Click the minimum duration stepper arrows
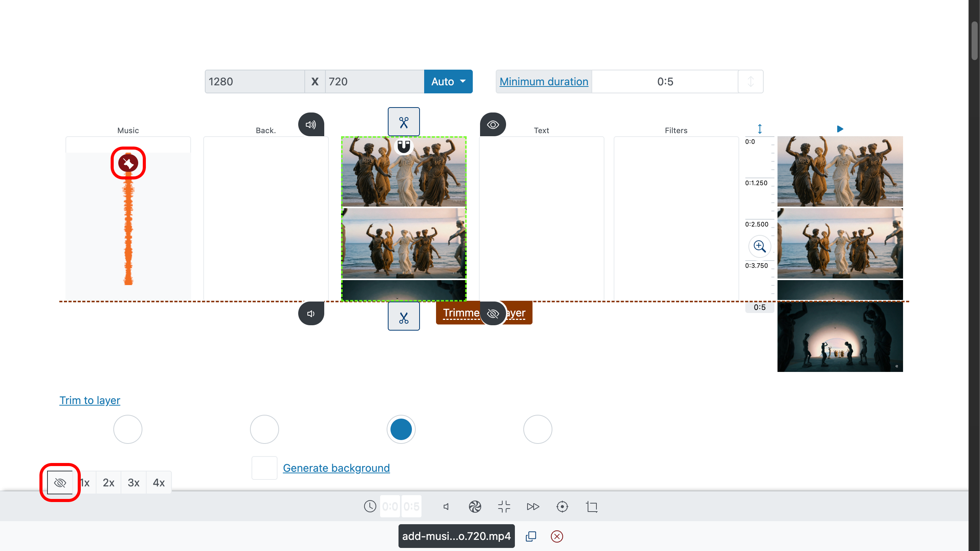 pos(750,82)
